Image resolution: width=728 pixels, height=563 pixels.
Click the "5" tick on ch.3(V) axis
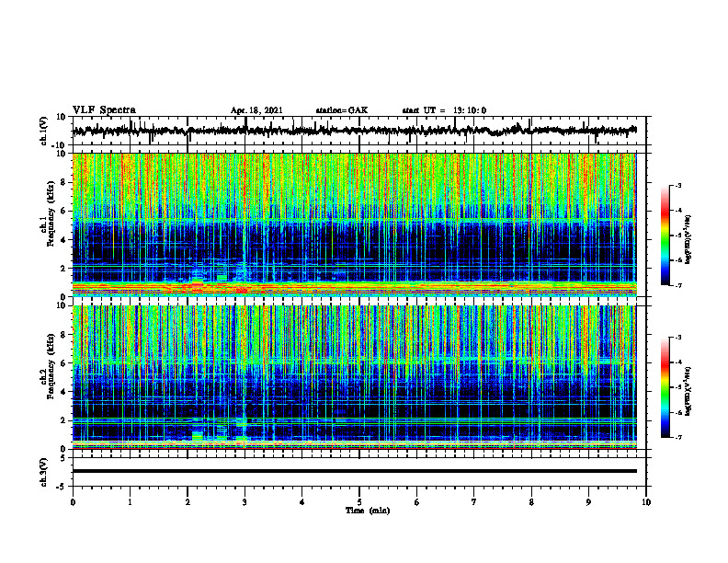pyautogui.click(x=64, y=458)
